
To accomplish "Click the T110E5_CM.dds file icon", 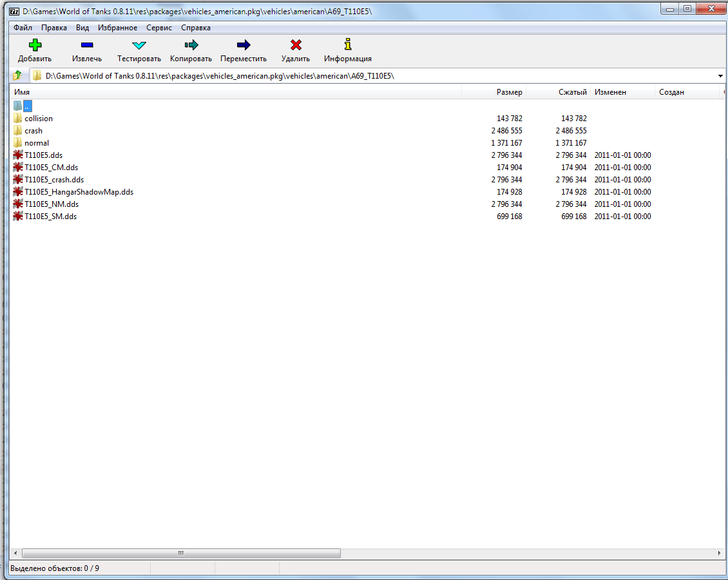I will [17, 167].
